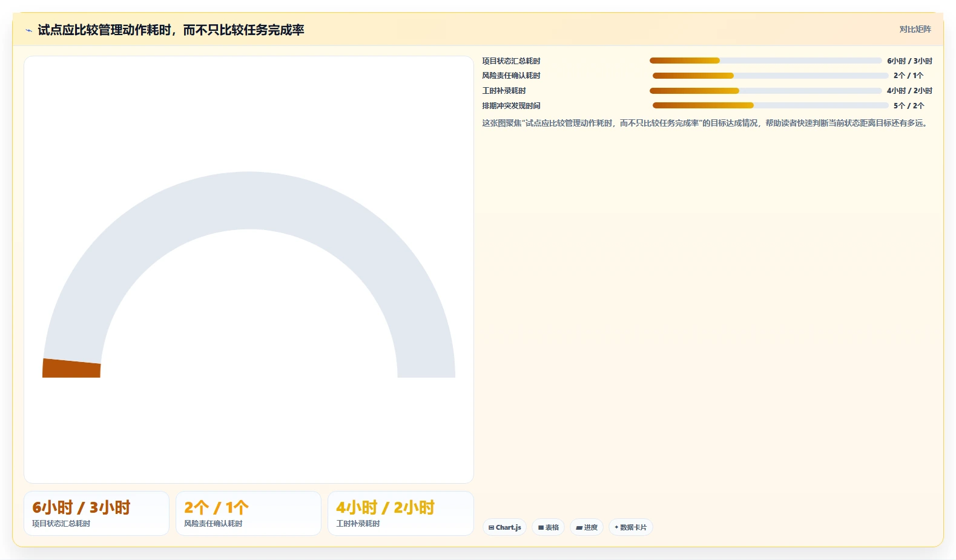Click the 工时补录耗时 row label

click(504, 91)
